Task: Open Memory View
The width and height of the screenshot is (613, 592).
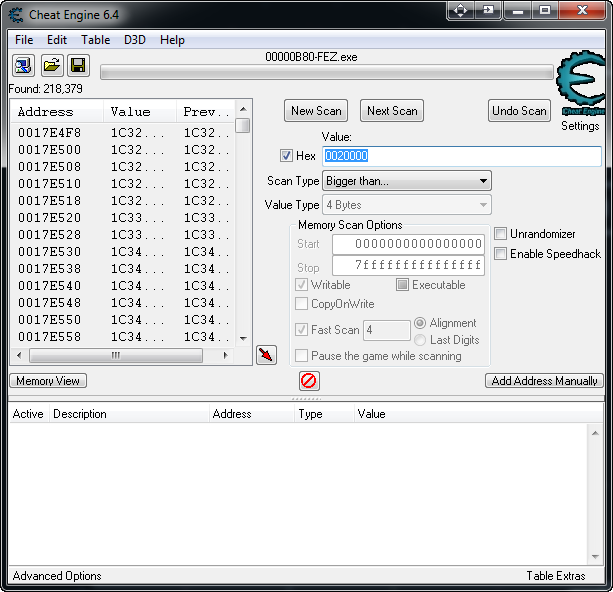Action: tap(48, 380)
